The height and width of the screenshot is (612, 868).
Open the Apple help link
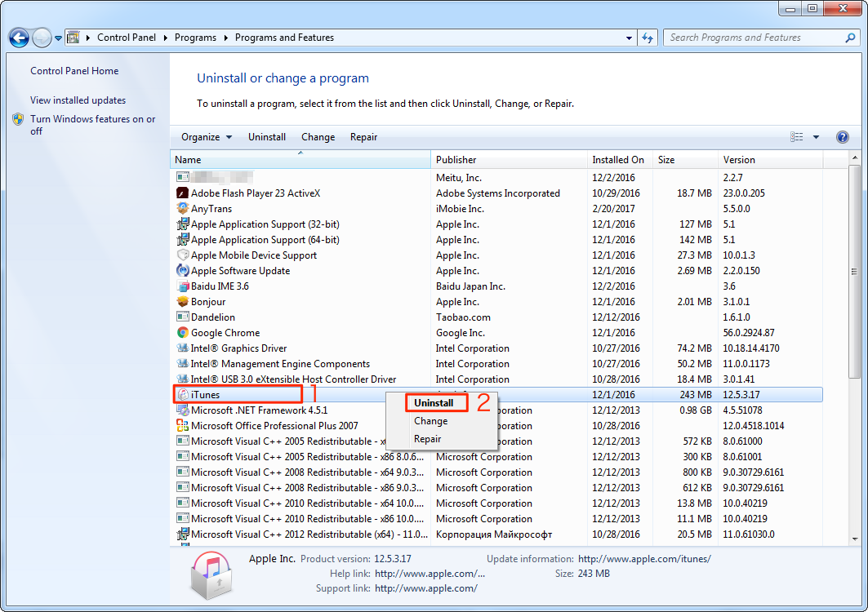[x=430, y=574]
